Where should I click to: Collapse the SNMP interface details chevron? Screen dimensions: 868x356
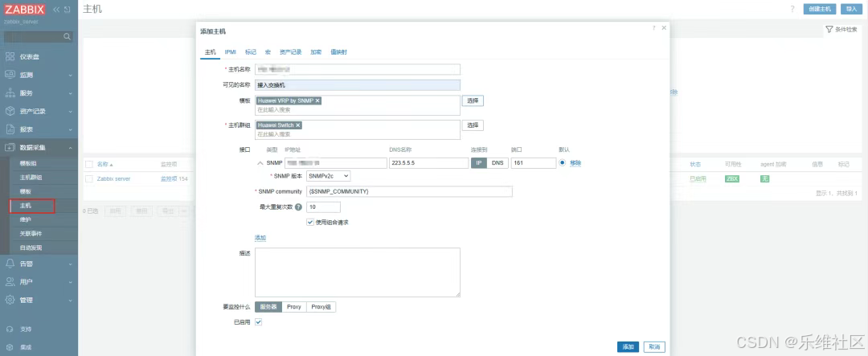(260, 163)
